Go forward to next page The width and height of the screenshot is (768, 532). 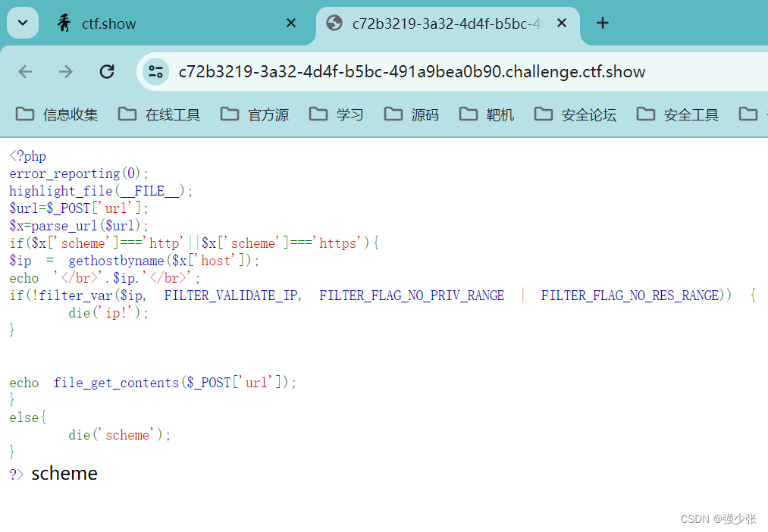click(66, 72)
